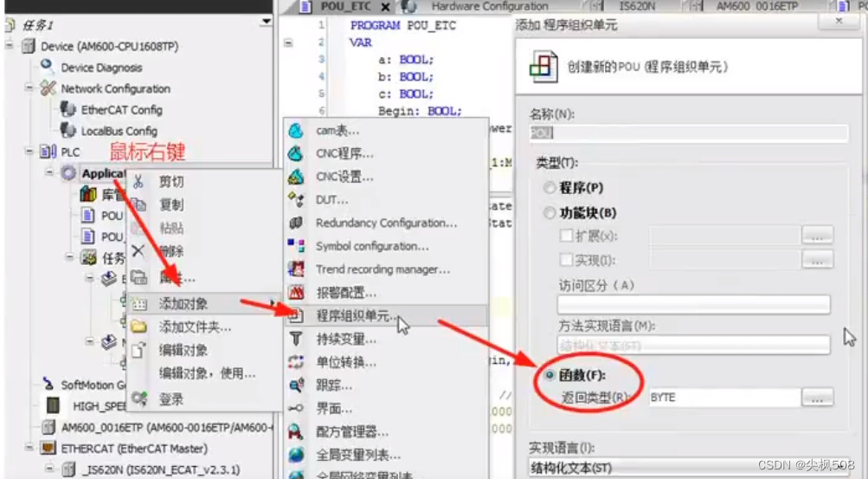Viewport: 868px width, 479px height.
Task: Click the 报警配置 alarm icon
Action: coord(296,293)
